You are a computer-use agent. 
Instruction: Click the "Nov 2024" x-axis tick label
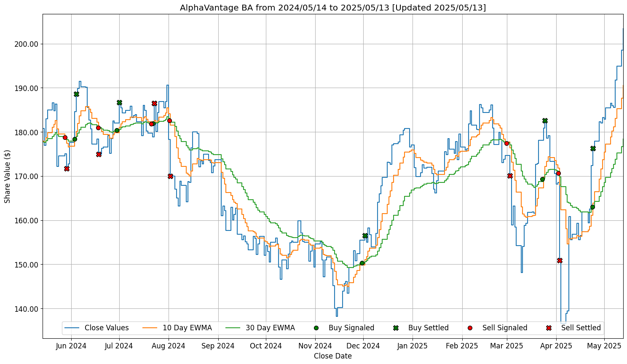tap(316, 346)
